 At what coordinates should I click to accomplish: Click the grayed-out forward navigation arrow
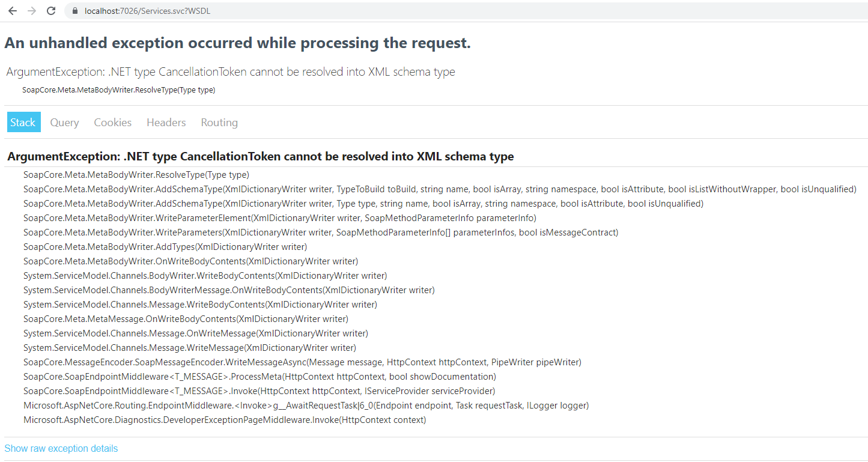pos(32,11)
